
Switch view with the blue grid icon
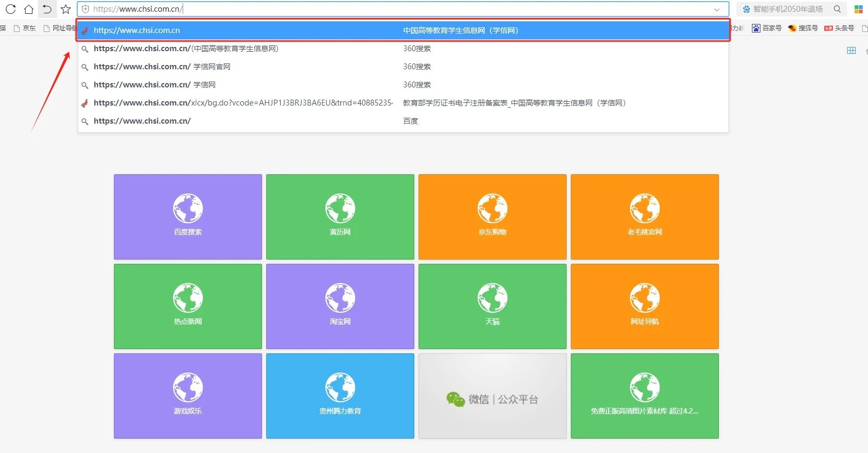pyautogui.click(x=851, y=50)
